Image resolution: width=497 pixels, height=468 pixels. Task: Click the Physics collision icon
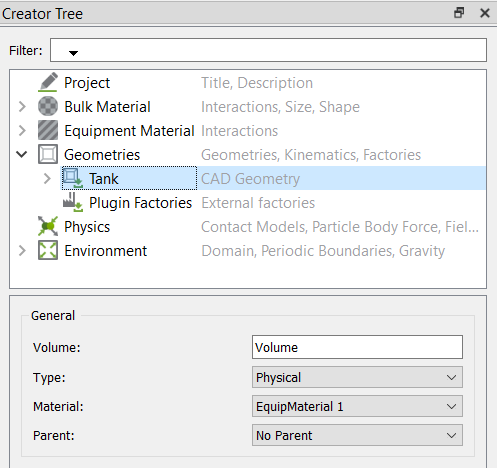(x=48, y=226)
